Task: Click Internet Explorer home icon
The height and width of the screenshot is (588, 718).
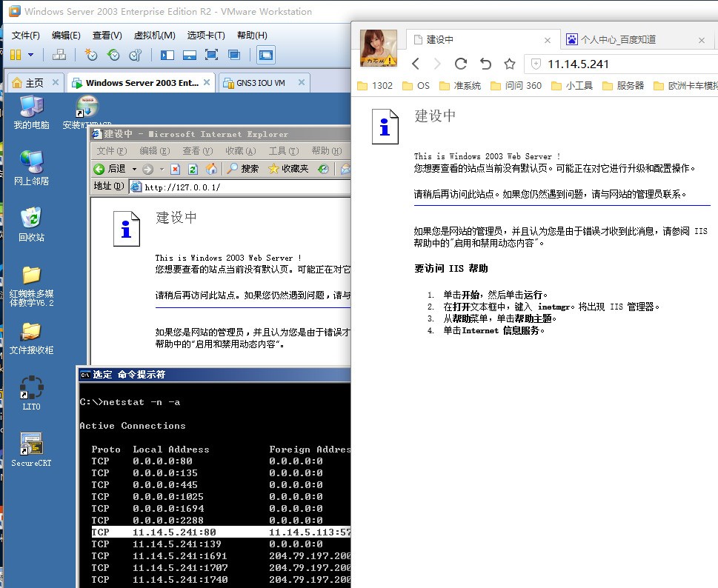Action: 211,169
